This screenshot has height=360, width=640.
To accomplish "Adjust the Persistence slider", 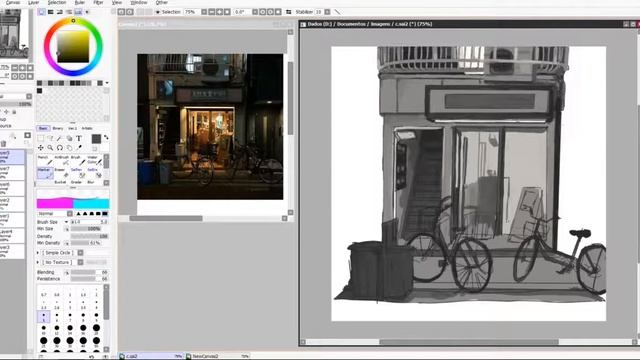I will tap(89, 279).
